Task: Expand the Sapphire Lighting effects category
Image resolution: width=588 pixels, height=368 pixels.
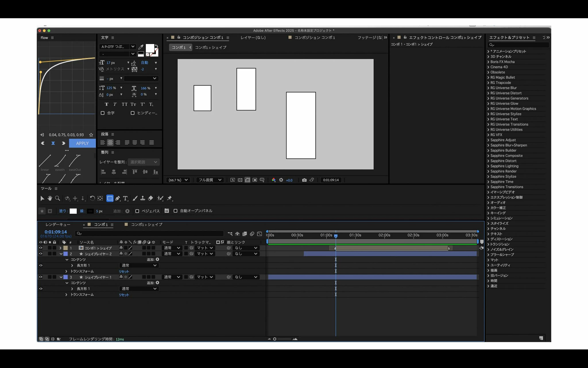Action: [488, 166]
